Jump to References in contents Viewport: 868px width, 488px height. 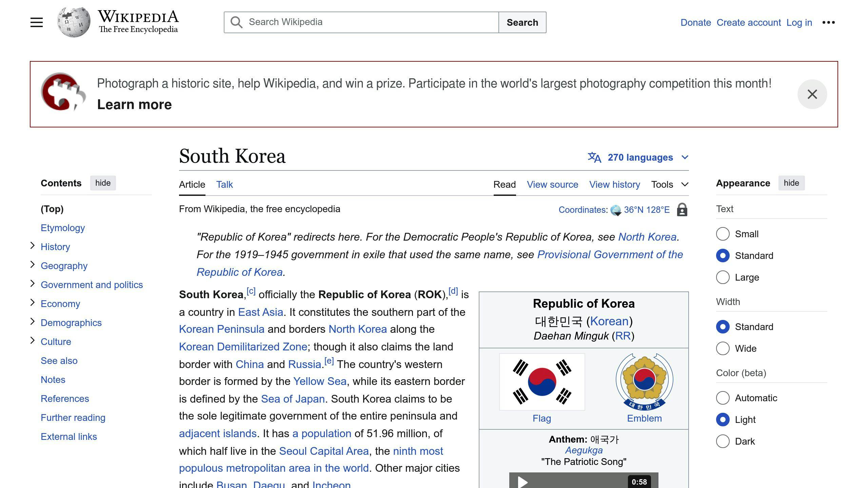pos(65,399)
